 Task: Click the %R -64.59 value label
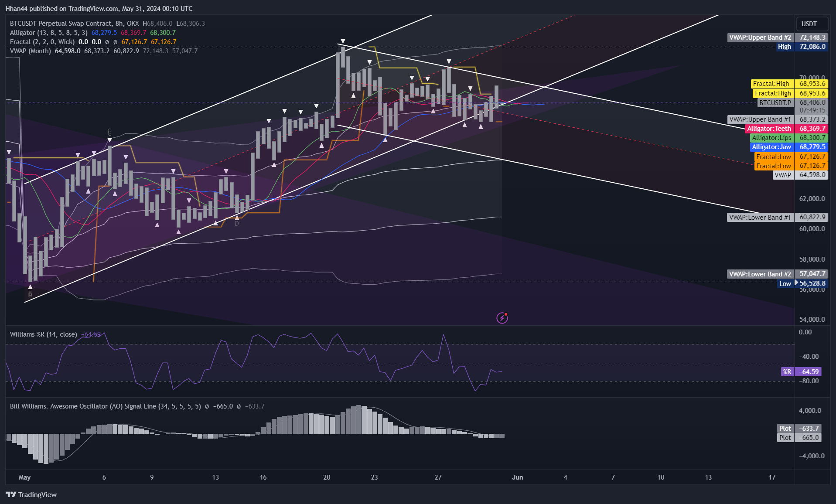(x=801, y=372)
